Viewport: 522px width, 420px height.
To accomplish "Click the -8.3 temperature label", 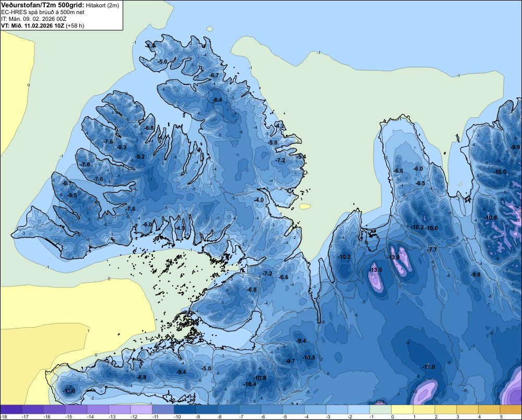I will pyautogui.click(x=122, y=147).
